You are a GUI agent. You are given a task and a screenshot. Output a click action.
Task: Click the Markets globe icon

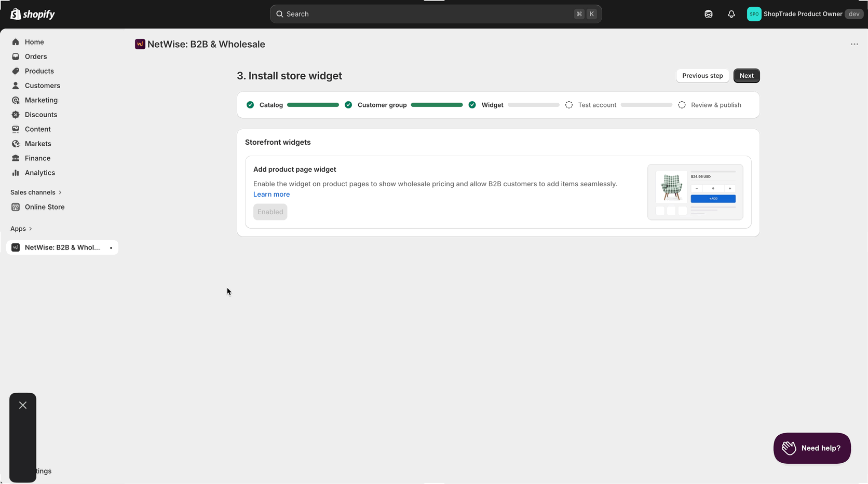(16, 144)
